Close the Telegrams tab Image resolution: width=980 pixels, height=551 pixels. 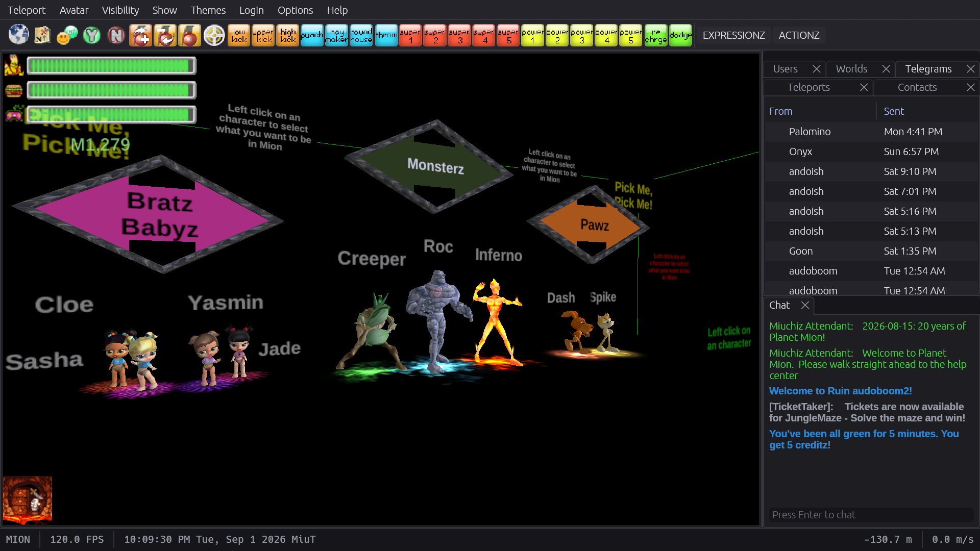[971, 69]
